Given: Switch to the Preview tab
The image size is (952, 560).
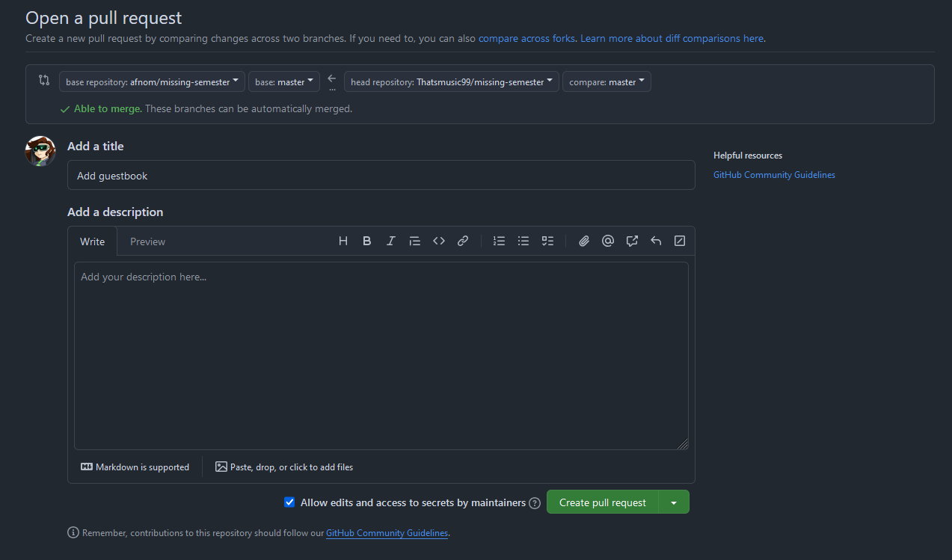Looking at the screenshot, I should 147,241.
